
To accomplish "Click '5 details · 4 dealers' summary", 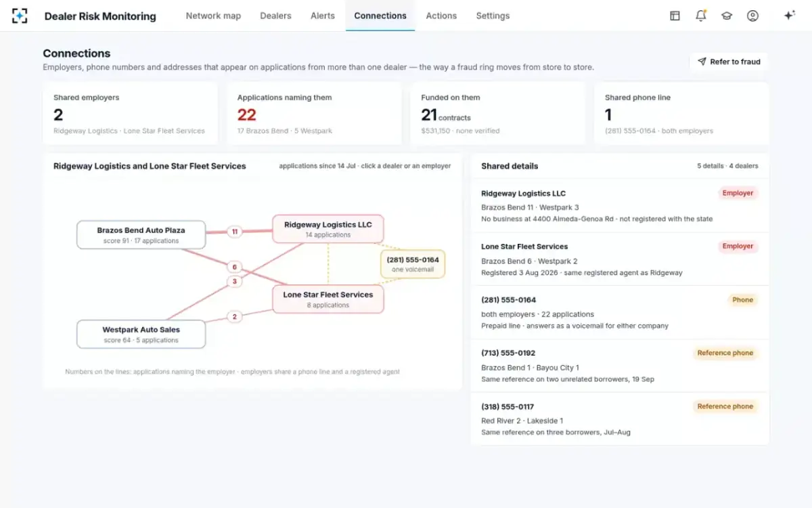I will click(x=728, y=166).
